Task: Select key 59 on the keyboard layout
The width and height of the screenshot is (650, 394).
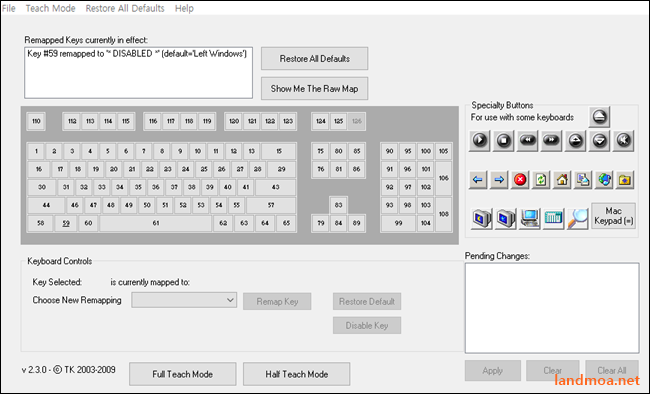Action: tap(66, 223)
